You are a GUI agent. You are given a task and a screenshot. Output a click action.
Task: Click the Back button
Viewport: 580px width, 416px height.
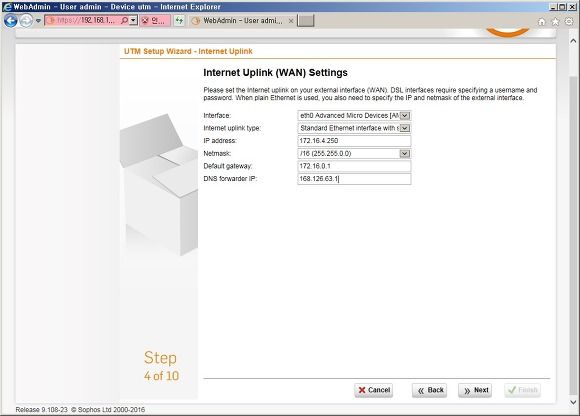point(429,390)
